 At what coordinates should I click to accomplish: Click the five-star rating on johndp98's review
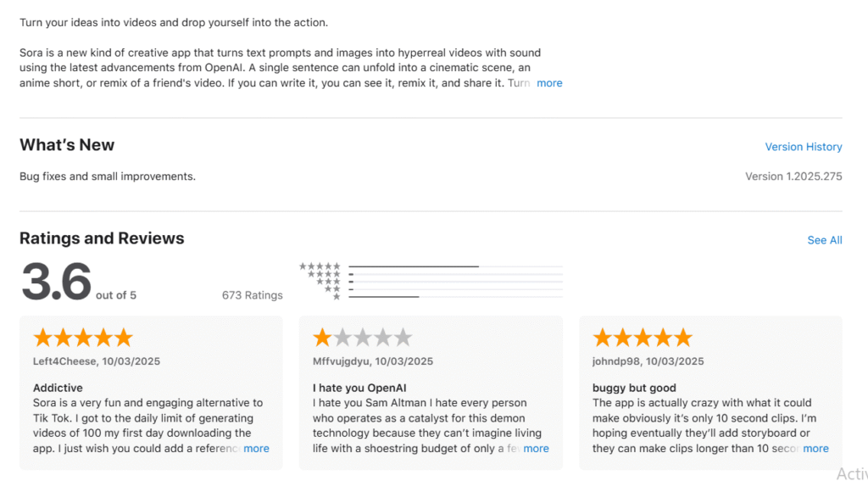pyautogui.click(x=643, y=338)
